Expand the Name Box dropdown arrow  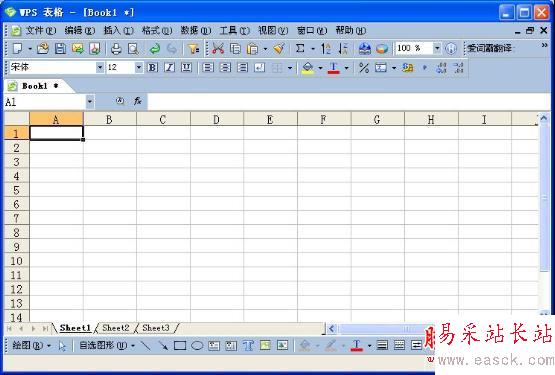(x=90, y=102)
